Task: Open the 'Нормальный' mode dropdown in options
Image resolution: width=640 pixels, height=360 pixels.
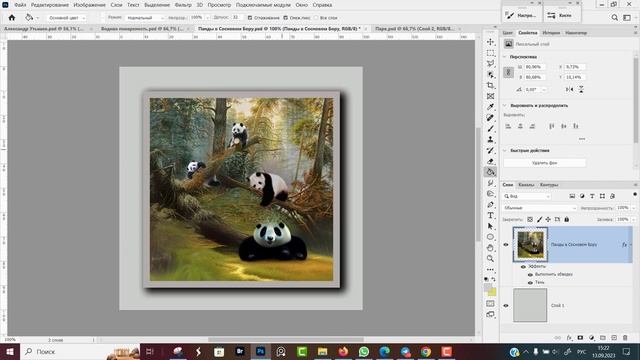Action: point(145,18)
